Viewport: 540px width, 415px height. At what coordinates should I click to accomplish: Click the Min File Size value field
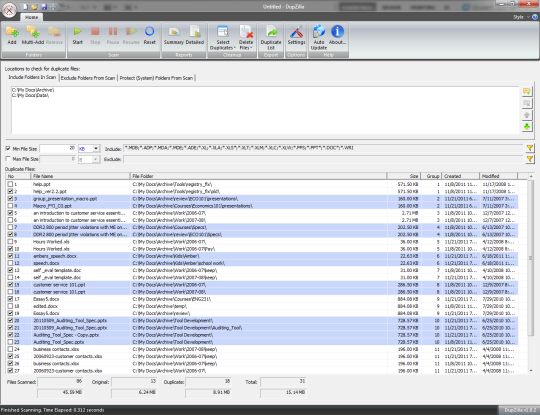tap(58, 148)
